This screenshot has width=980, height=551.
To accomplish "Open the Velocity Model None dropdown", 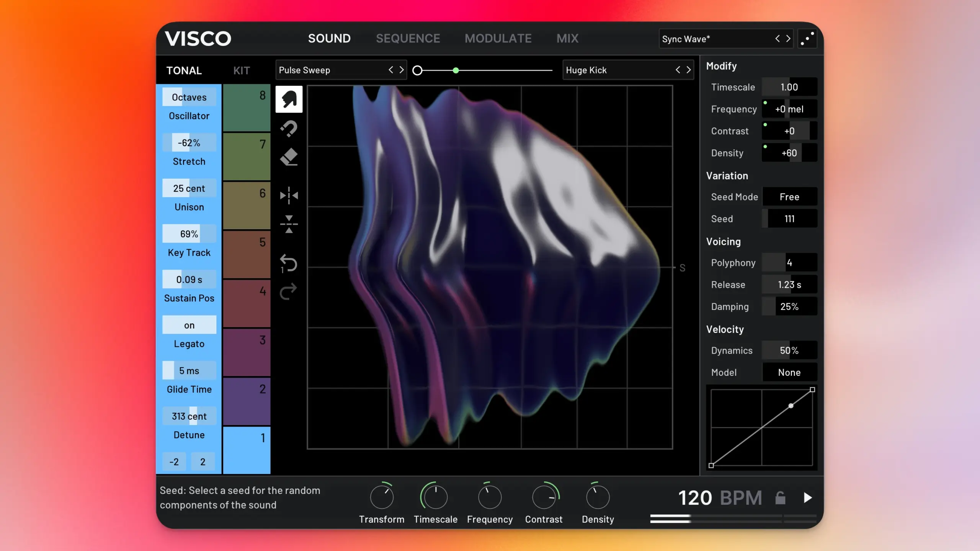I will click(x=789, y=372).
